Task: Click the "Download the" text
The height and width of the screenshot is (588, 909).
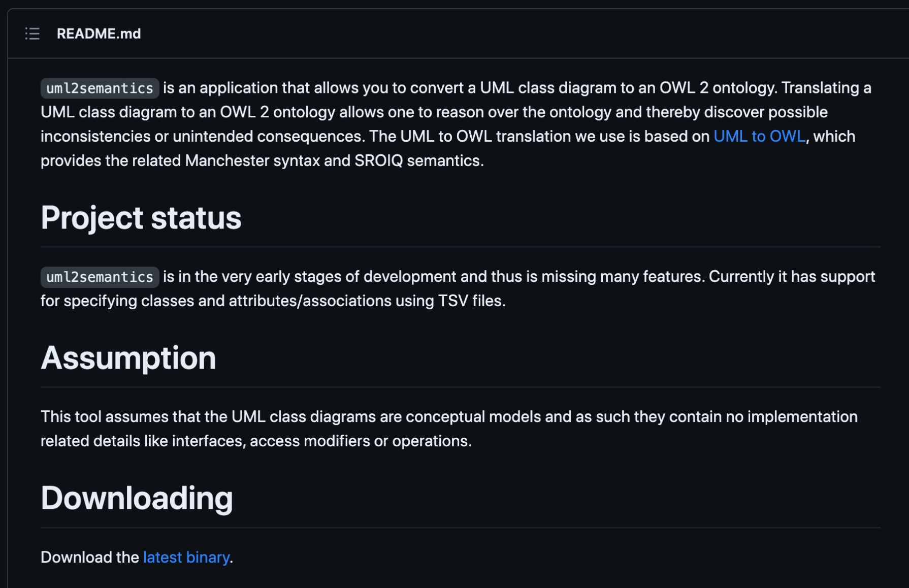Action: [89, 557]
